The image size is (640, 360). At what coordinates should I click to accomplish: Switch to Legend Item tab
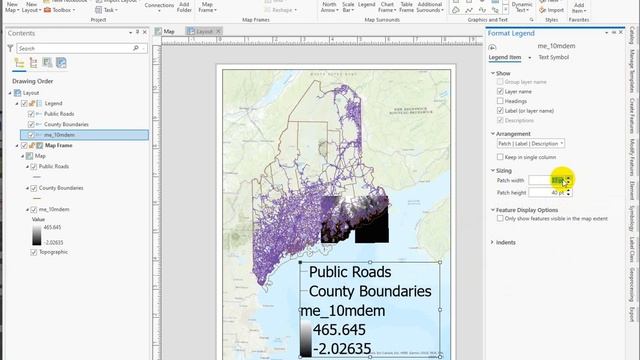505,58
